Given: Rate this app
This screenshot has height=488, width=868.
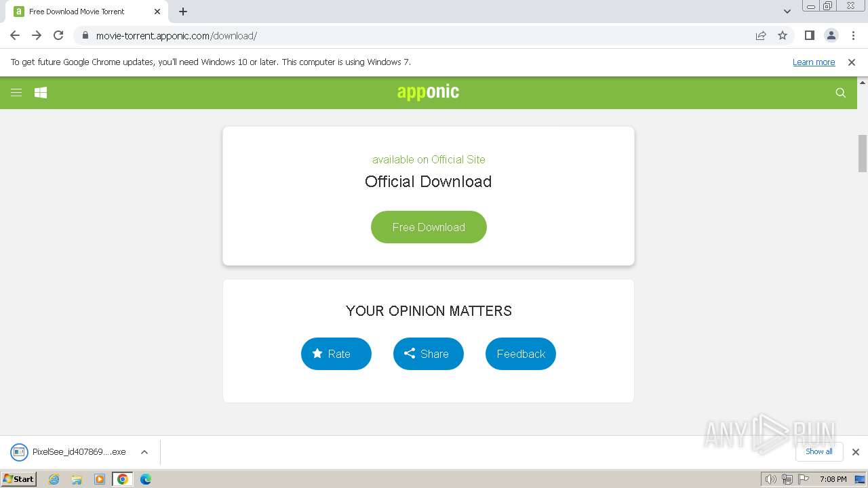Looking at the screenshot, I should click(x=336, y=354).
